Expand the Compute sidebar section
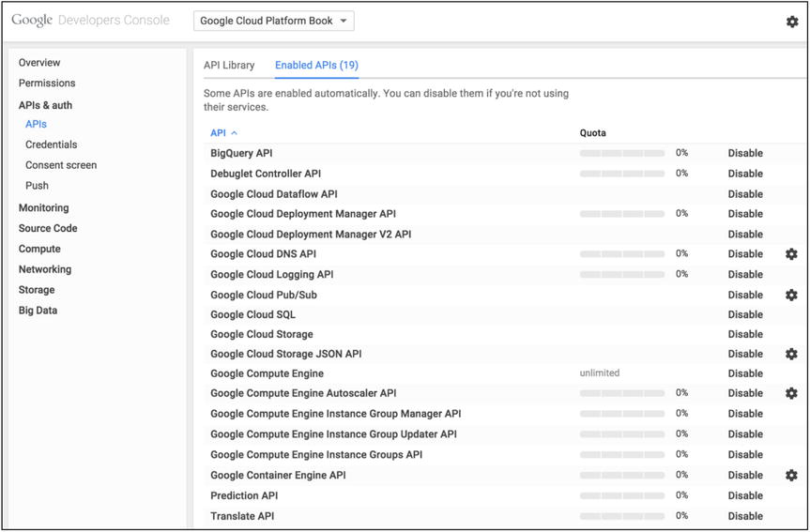This screenshot has width=810, height=532. (x=39, y=249)
